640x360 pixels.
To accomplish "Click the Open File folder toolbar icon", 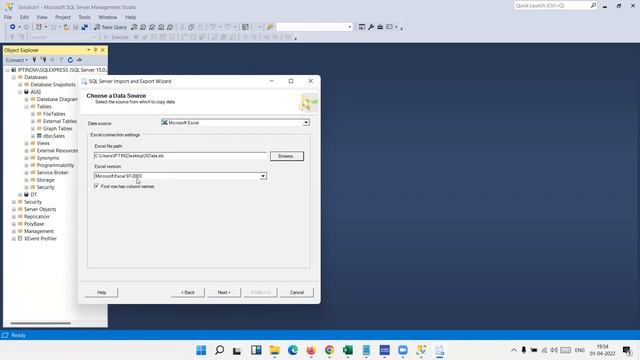I will coord(66,27).
